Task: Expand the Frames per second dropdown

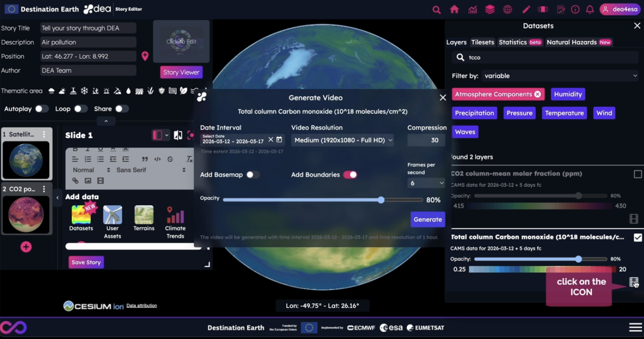Action: click(x=426, y=183)
